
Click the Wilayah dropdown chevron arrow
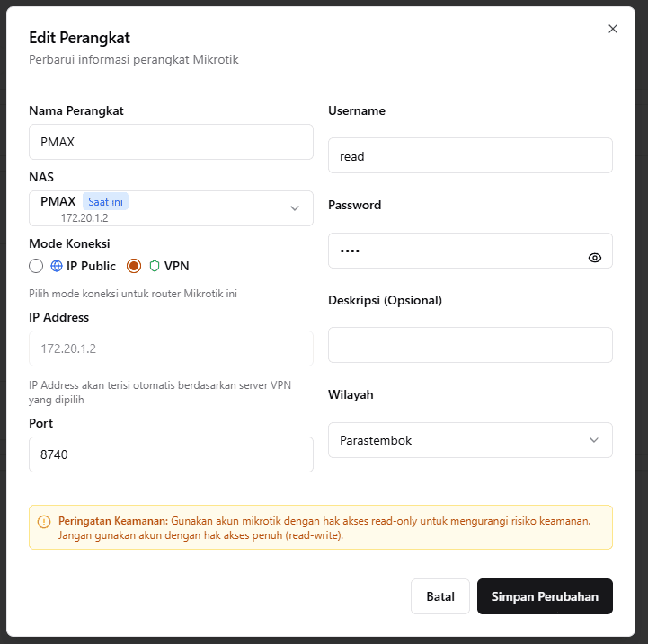594,440
